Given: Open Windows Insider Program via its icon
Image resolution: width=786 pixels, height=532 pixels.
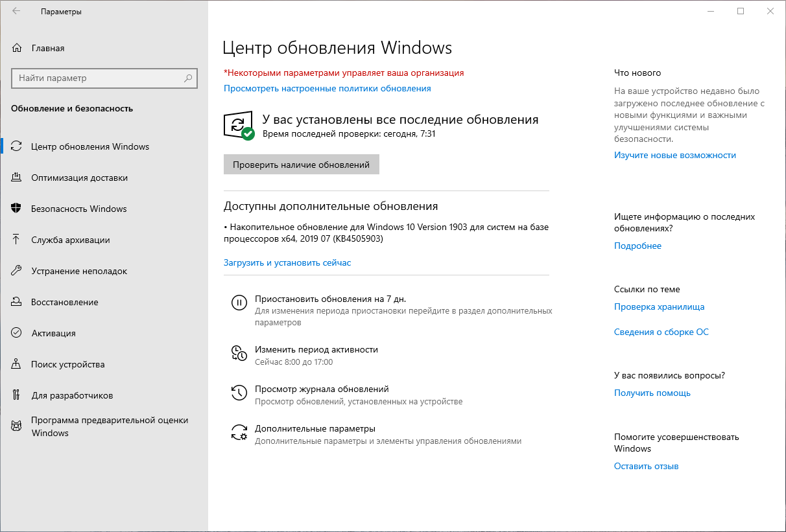Looking at the screenshot, I should [x=18, y=426].
